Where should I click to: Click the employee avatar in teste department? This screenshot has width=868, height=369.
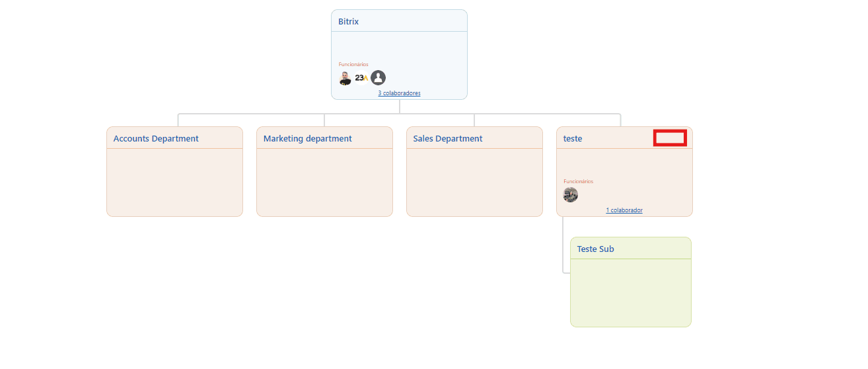click(571, 195)
